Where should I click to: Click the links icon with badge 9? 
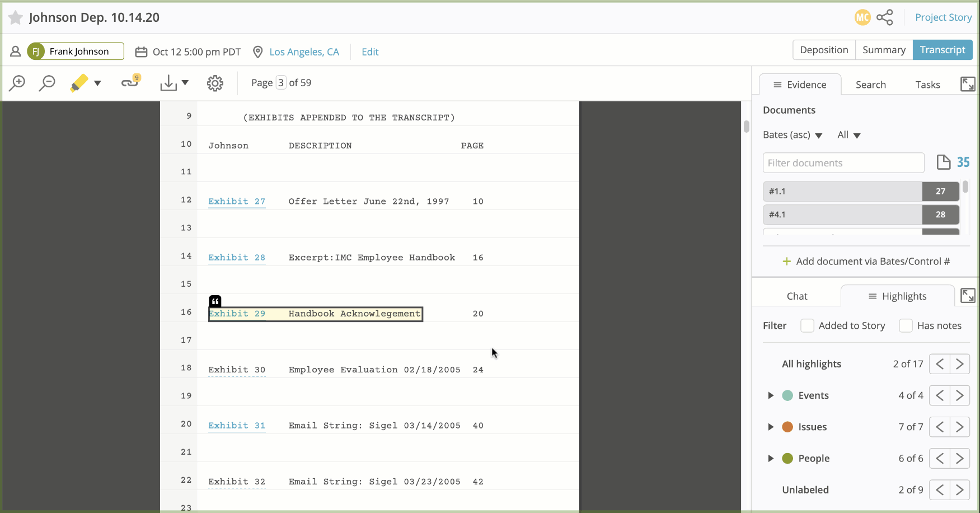tap(130, 82)
